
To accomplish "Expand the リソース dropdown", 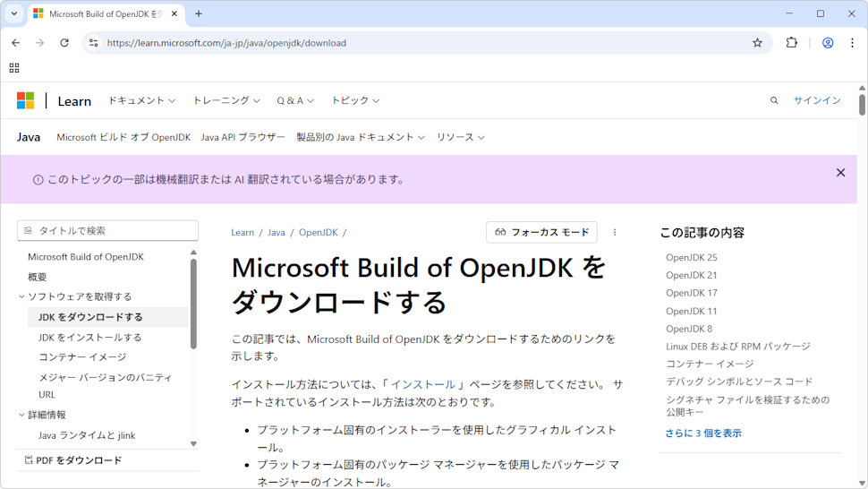I will [x=461, y=137].
